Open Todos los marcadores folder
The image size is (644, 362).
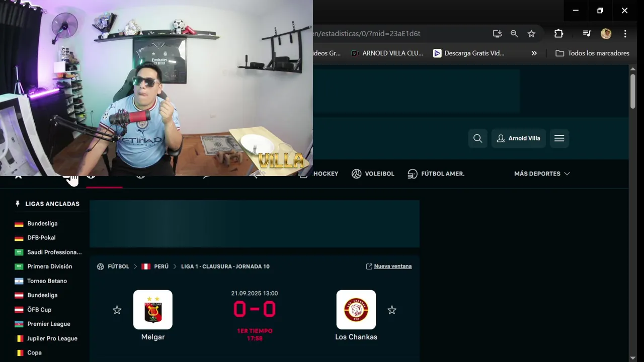coord(592,53)
